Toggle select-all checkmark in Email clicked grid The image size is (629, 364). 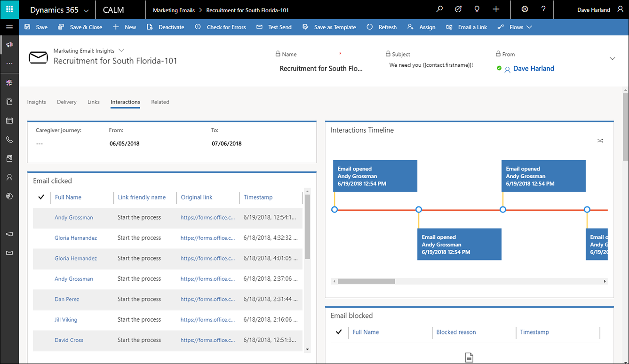[x=41, y=197]
